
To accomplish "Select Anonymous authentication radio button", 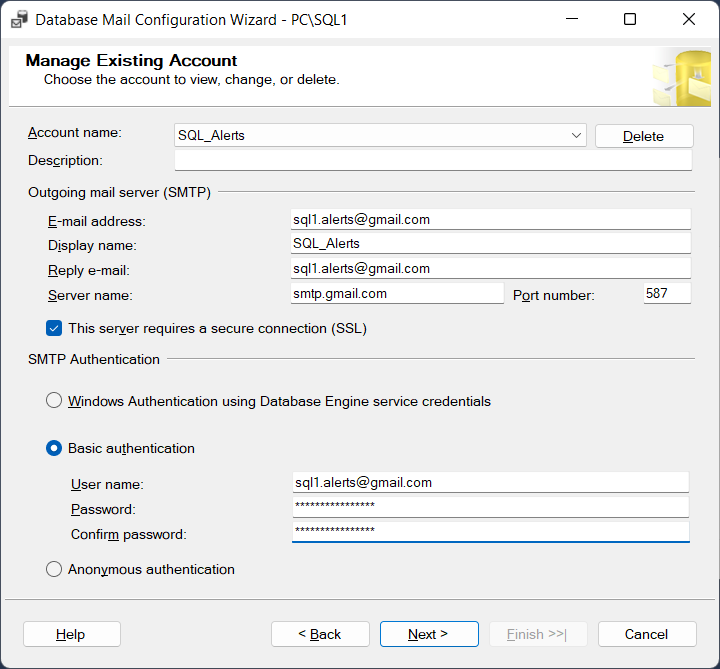I will (54, 569).
